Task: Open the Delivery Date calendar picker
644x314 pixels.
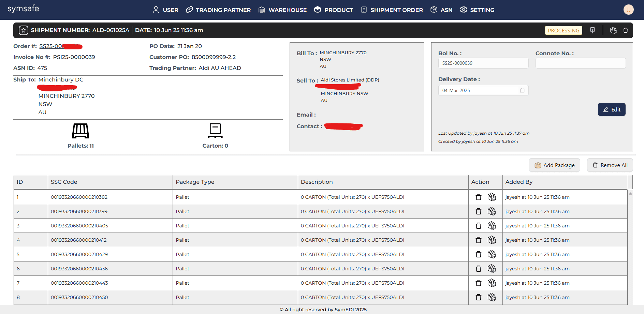Action: (522, 90)
